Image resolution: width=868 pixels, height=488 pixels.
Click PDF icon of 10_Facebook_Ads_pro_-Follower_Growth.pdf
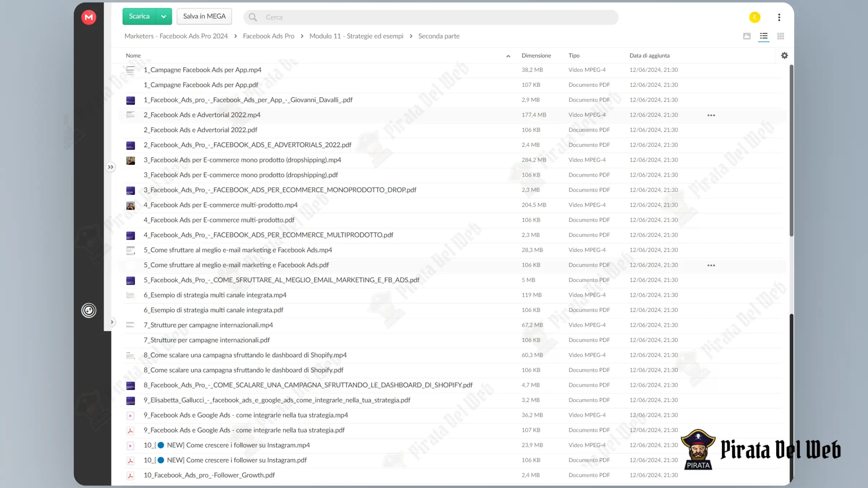(x=131, y=476)
